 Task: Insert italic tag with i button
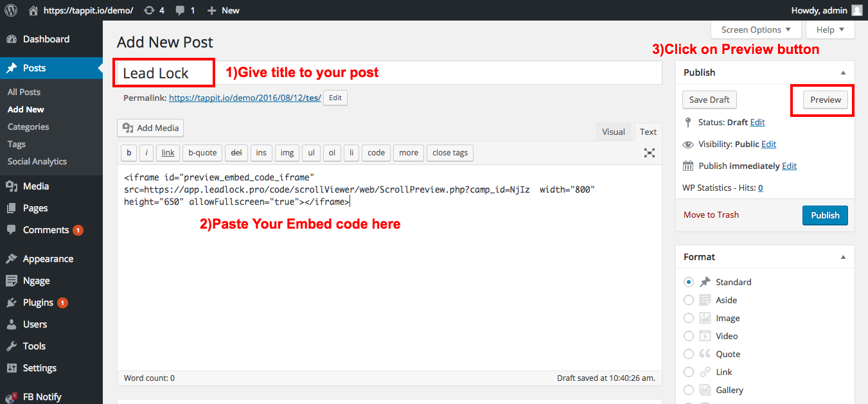[146, 153]
